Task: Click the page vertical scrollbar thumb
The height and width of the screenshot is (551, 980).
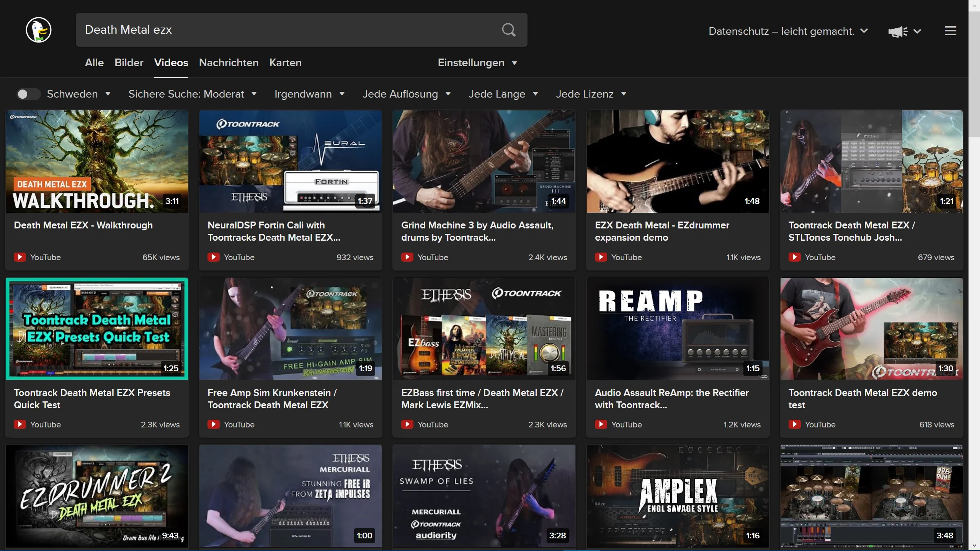Action: coord(974,75)
